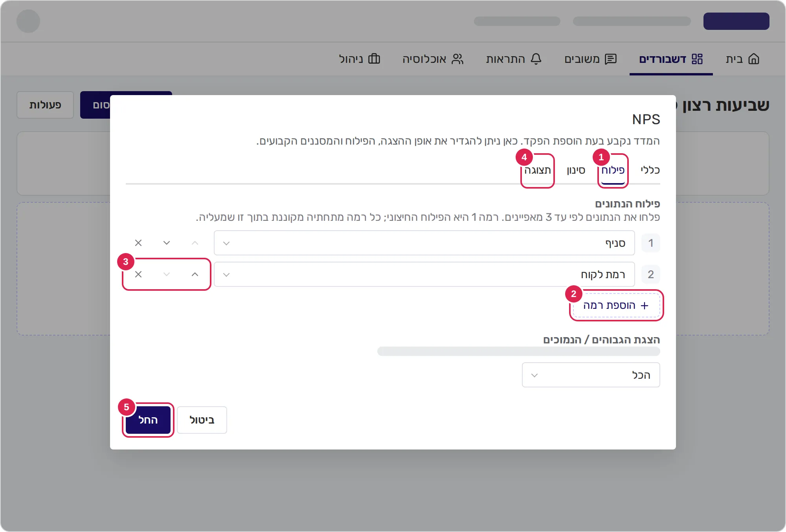Navigate to אוכלוסיה section
This screenshot has height=532, width=786.
(433, 59)
